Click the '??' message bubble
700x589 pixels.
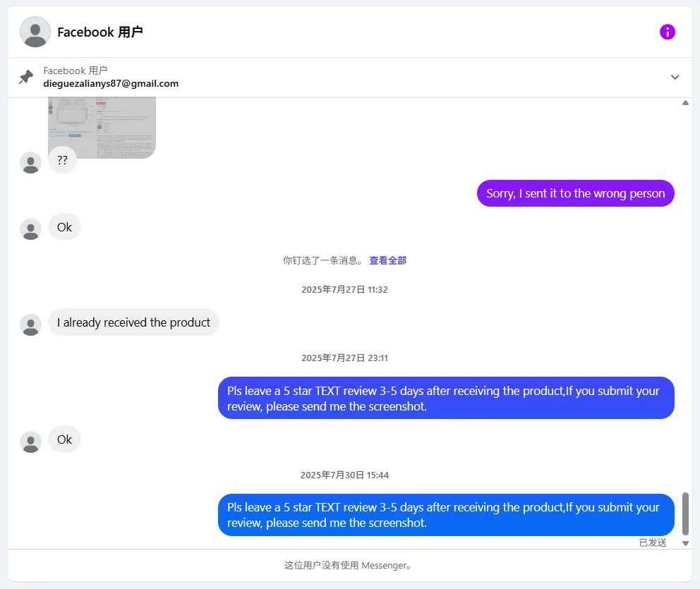[62, 160]
